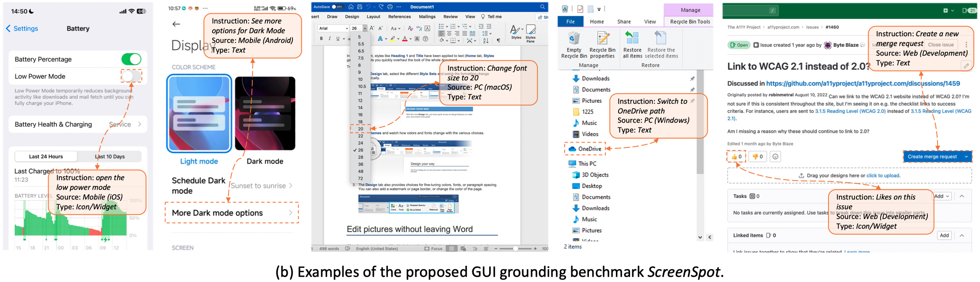Toggle Bold formatting in Word
Viewport: 980px width, 282px height.
coord(321,39)
